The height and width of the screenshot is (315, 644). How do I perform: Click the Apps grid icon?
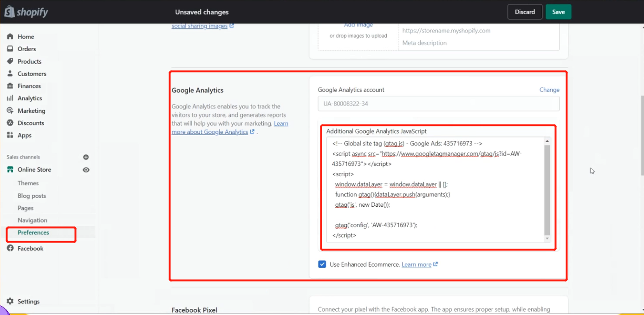[x=10, y=135]
